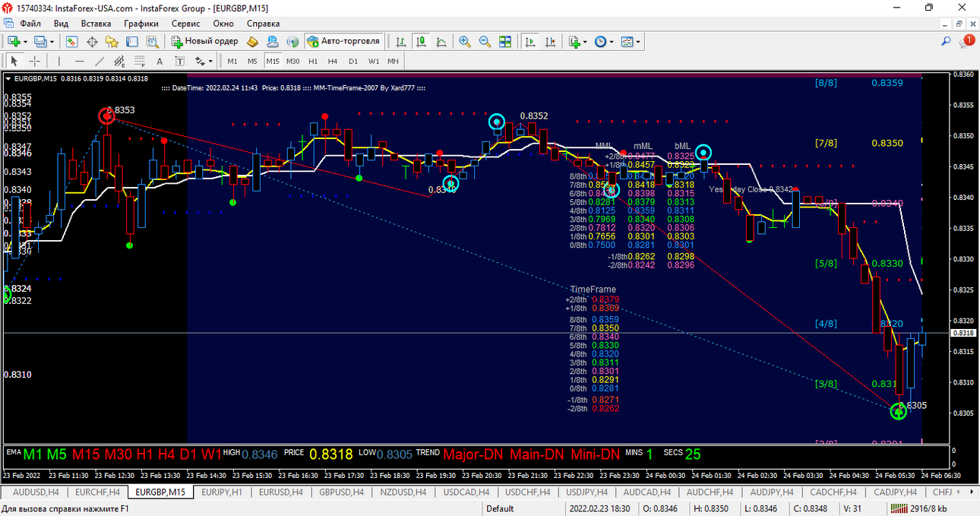Toggle the Авто-торговля button
Image resolution: width=980 pixels, height=516 pixels.
(343, 41)
